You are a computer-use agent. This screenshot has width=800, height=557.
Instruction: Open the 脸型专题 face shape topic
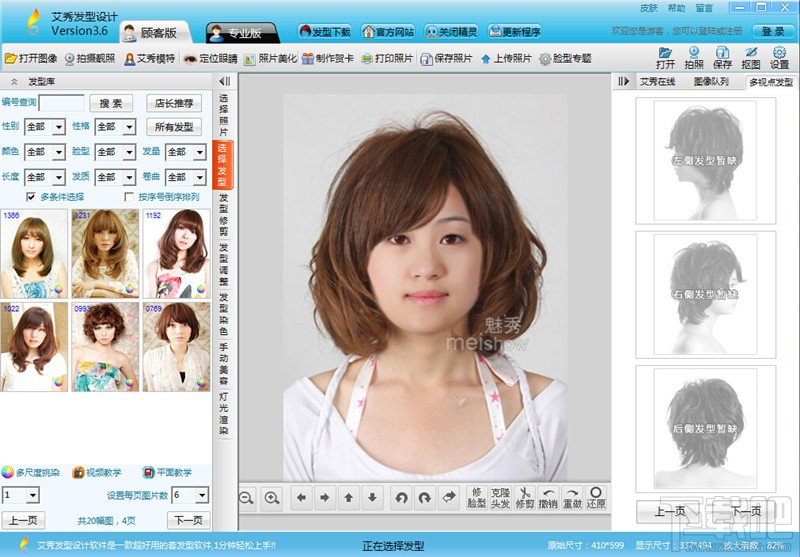(565, 59)
